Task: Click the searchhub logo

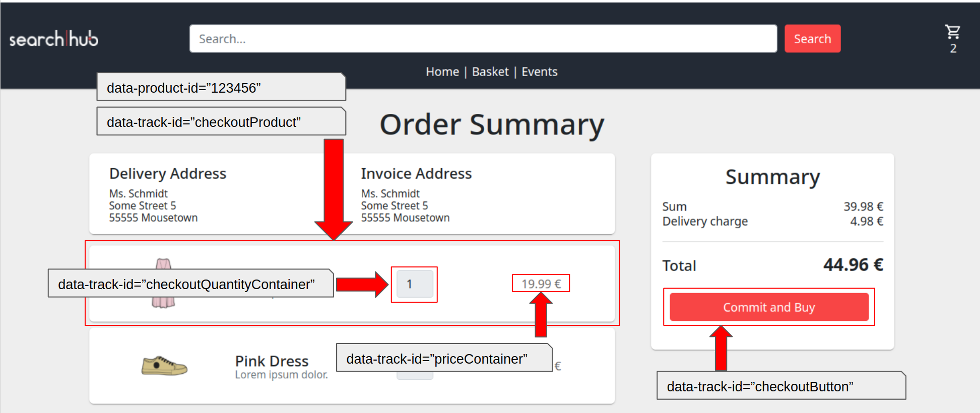Action: click(x=54, y=39)
